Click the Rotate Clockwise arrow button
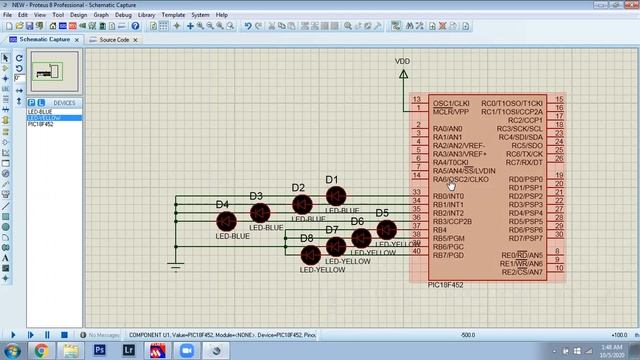This screenshot has width=640, height=360. (x=19, y=58)
